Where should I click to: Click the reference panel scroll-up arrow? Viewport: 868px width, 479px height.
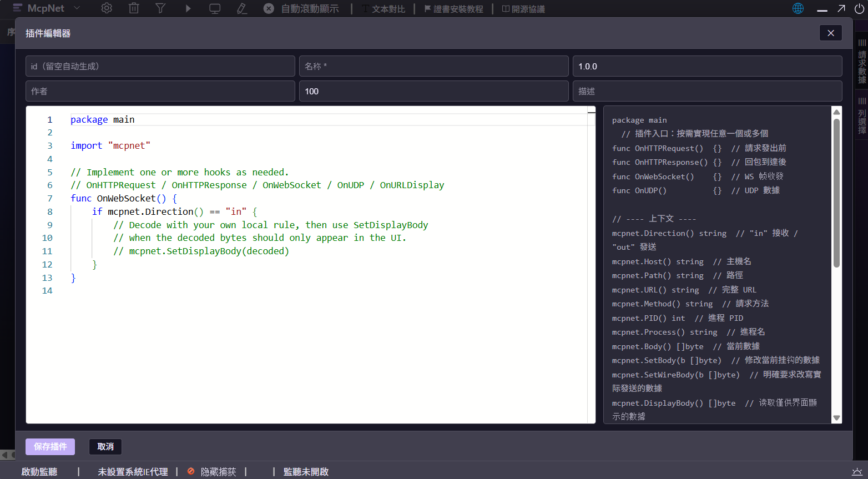[x=836, y=112]
